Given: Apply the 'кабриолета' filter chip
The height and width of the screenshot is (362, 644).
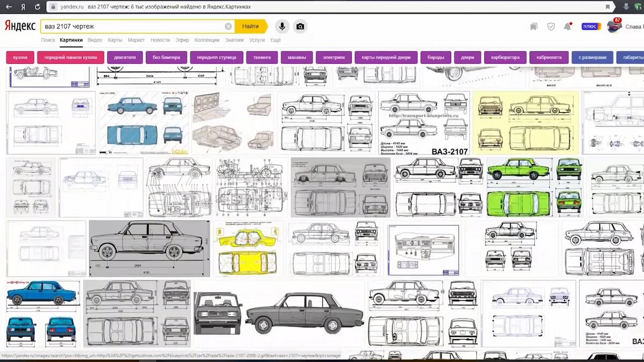Looking at the screenshot, I should coord(549,57).
